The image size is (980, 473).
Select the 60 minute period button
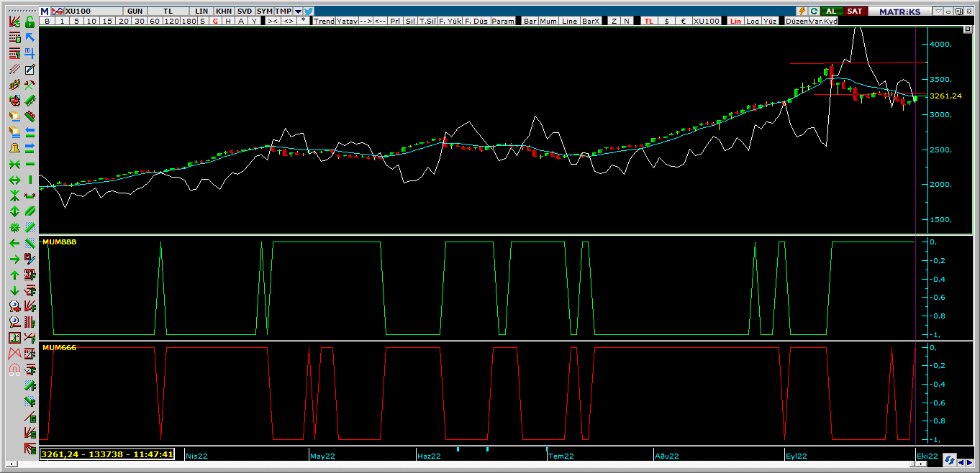click(x=154, y=22)
